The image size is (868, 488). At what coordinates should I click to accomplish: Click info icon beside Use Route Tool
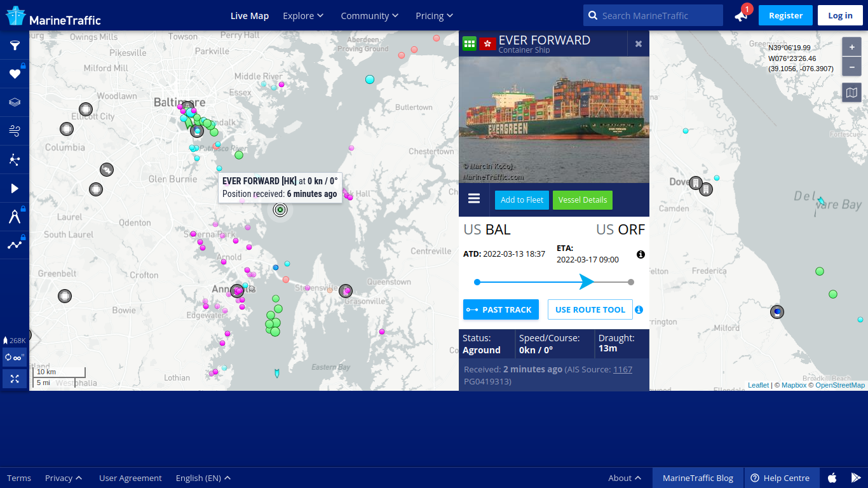coord(639,309)
